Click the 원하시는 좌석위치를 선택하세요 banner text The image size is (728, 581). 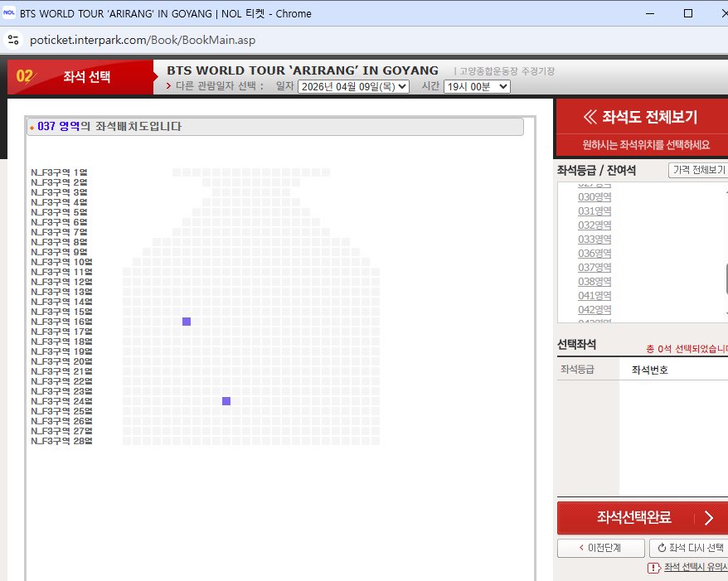pos(646,145)
